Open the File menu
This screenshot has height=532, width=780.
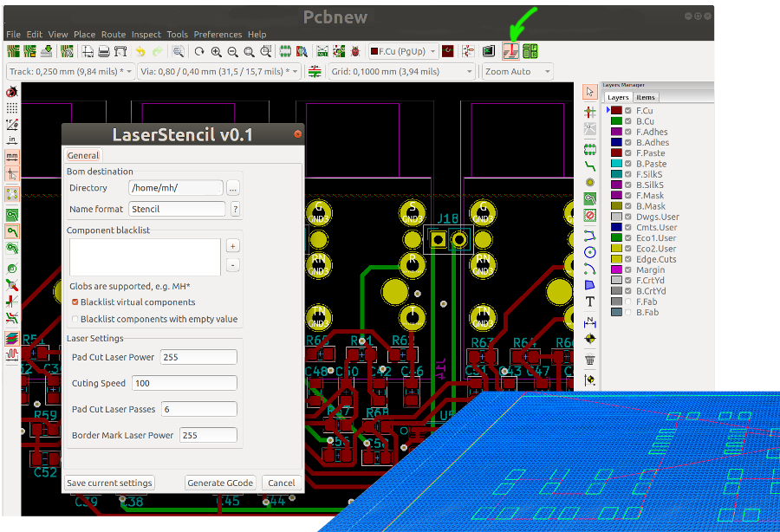click(x=13, y=35)
